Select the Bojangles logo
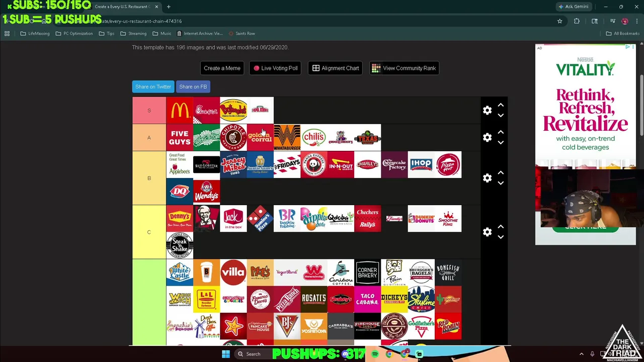 tap(233, 110)
